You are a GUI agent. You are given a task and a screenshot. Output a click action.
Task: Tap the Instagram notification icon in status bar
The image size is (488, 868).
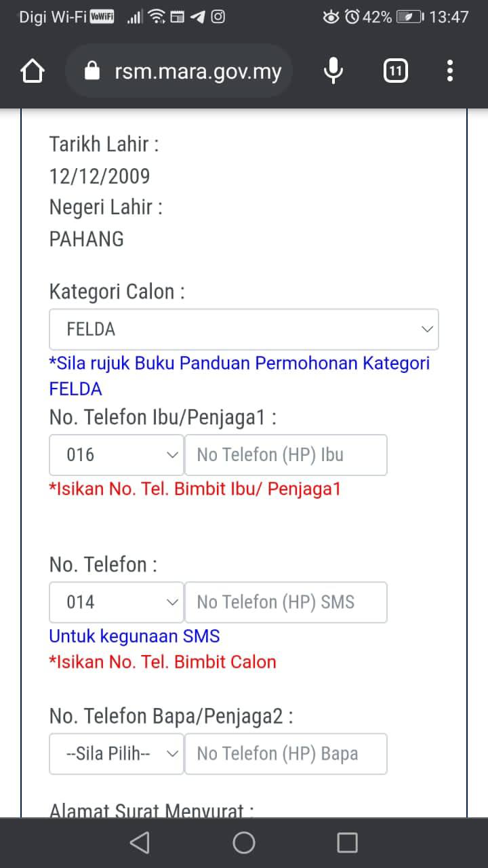click(218, 17)
